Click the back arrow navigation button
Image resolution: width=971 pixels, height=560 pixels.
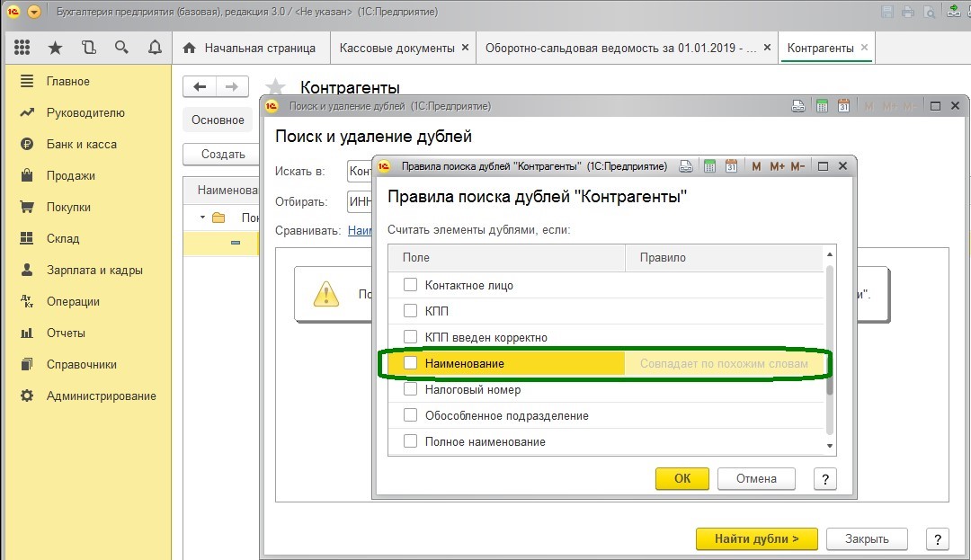[200, 86]
